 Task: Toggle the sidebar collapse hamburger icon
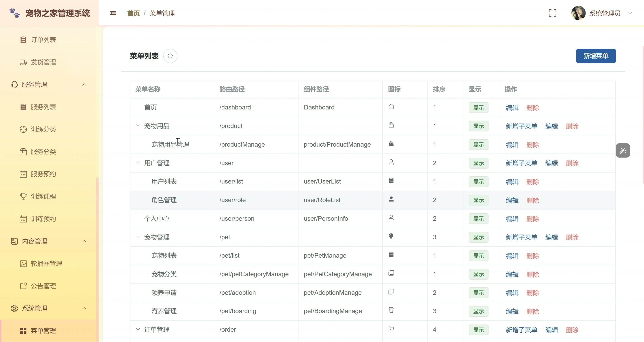[x=113, y=13]
